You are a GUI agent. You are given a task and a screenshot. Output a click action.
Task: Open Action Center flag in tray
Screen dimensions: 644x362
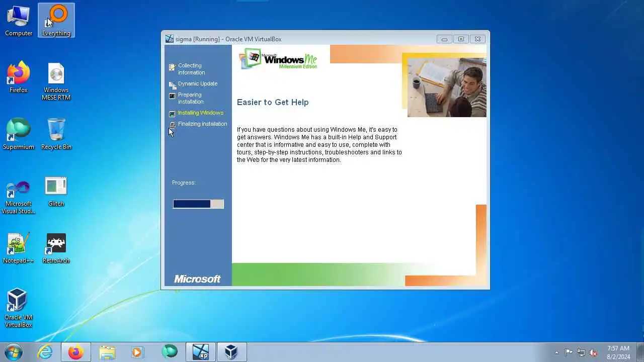click(569, 352)
